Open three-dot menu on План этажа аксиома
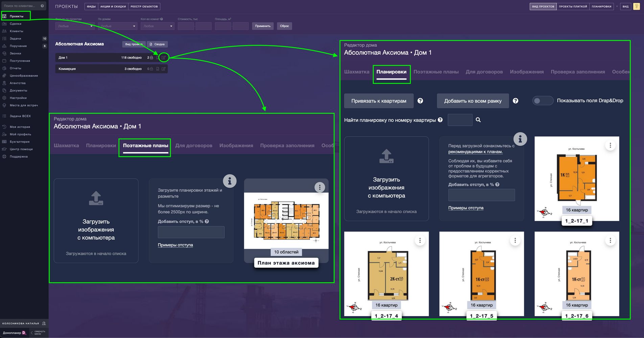The height and width of the screenshot is (338, 644). coord(320,187)
